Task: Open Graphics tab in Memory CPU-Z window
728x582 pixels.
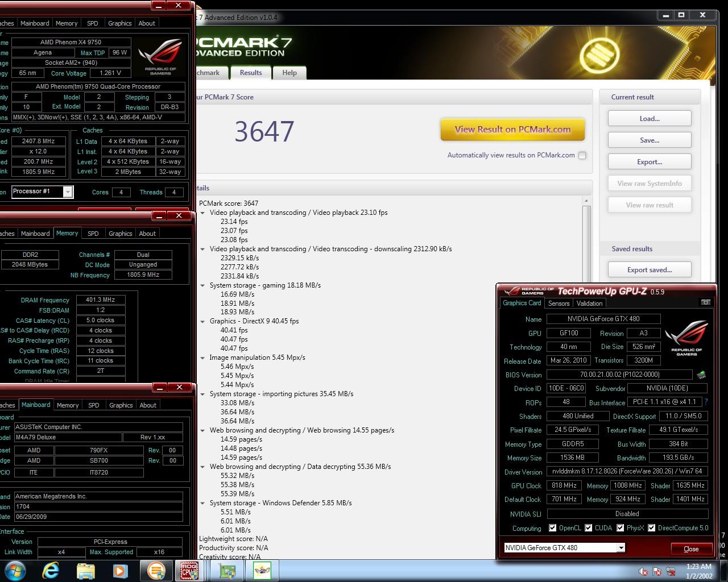Action: 120,234
